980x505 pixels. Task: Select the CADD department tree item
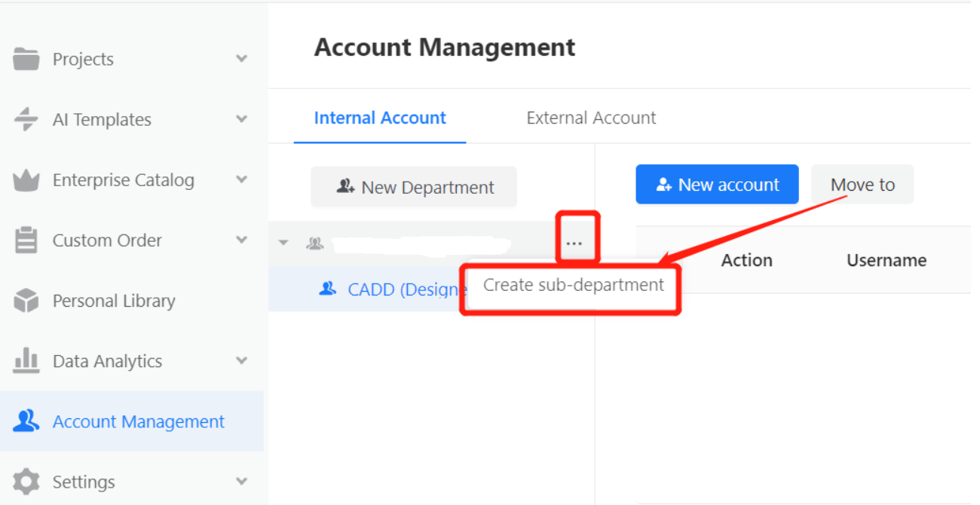(392, 289)
